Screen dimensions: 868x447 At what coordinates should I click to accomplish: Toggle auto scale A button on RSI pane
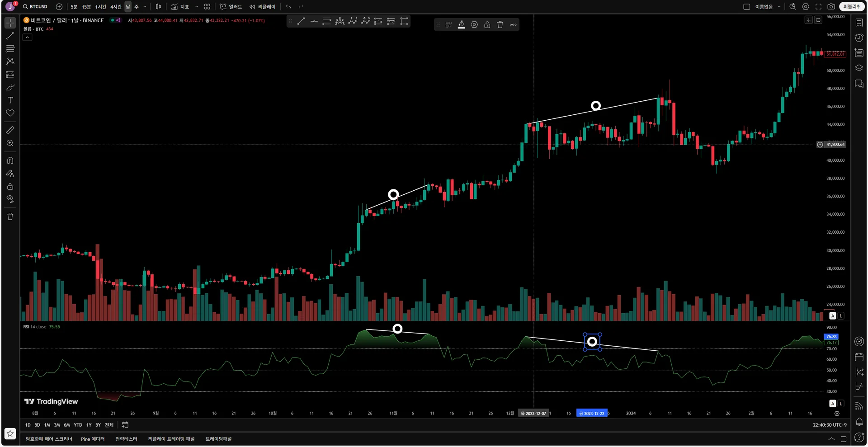point(833,404)
